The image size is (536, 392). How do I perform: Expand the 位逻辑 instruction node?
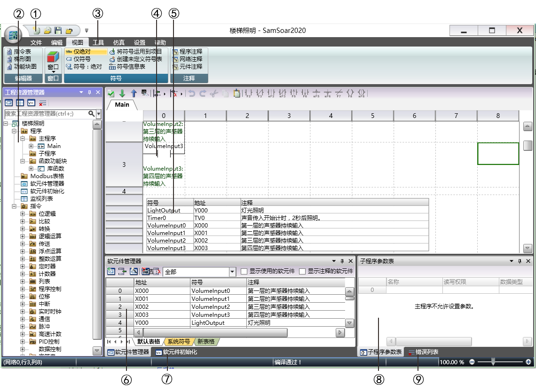23,214
